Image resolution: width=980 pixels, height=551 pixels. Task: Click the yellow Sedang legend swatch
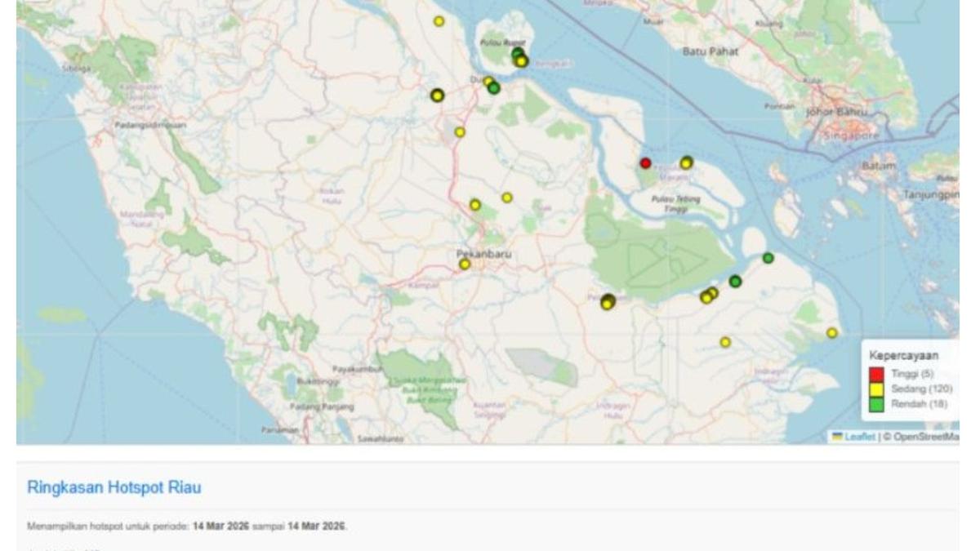[877, 389]
